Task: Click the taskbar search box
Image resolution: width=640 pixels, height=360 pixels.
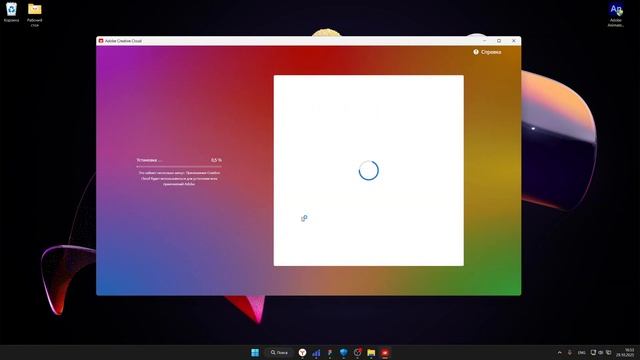Action: click(x=280, y=352)
